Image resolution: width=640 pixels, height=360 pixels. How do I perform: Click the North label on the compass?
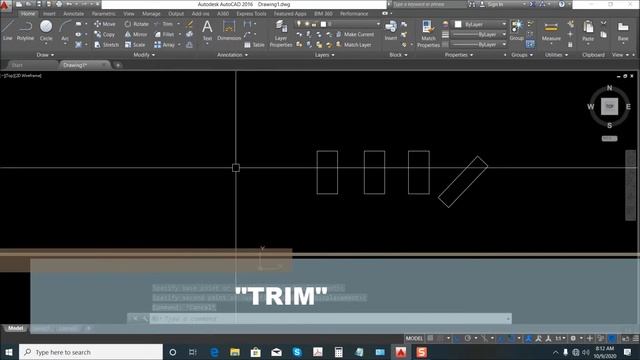[x=609, y=88]
